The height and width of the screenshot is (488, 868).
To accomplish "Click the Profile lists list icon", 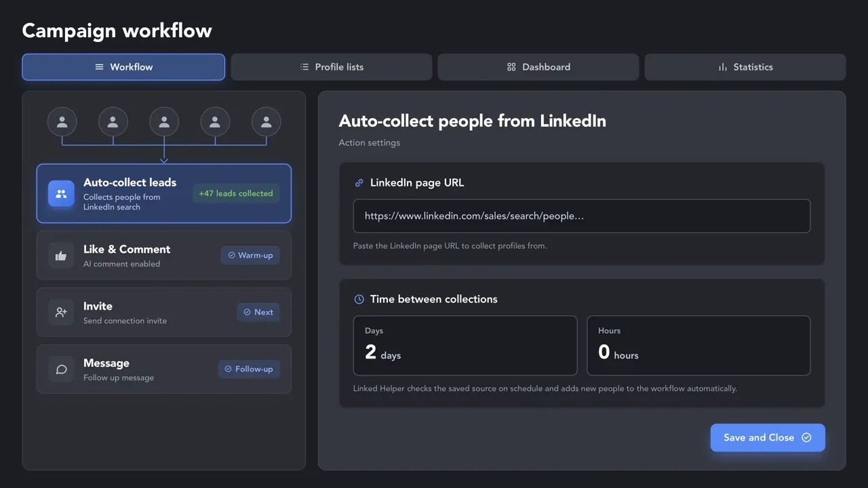I will (x=304, y=67).
